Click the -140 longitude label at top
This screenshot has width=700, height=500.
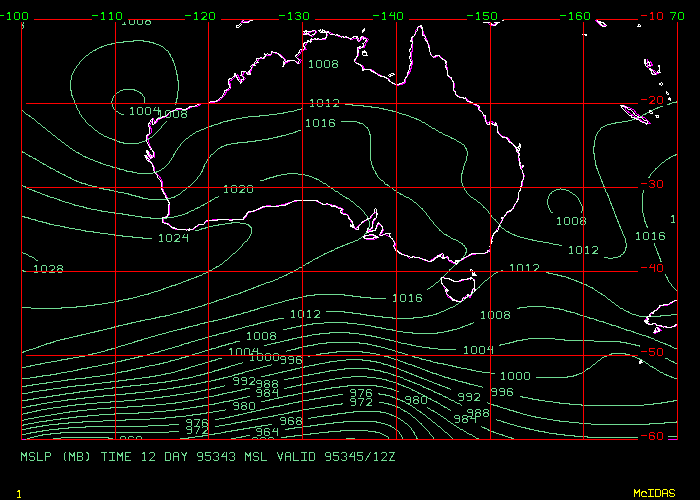coord(391,16)
